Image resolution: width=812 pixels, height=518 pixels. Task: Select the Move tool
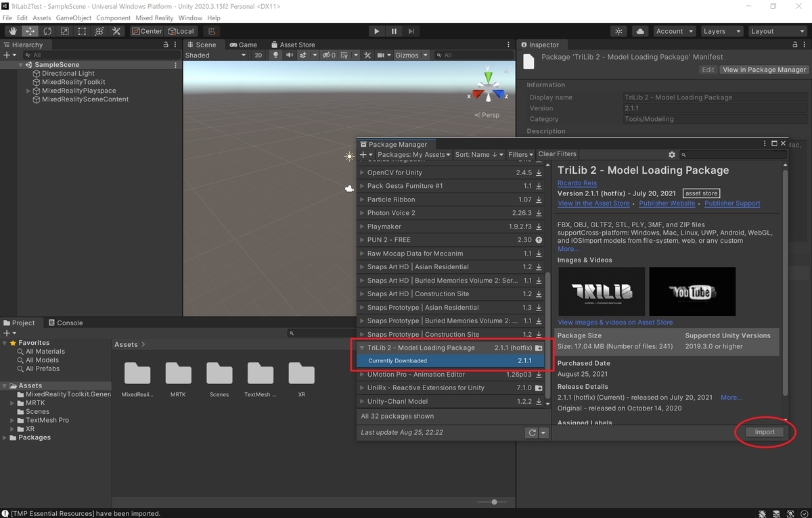coord(30,31)
